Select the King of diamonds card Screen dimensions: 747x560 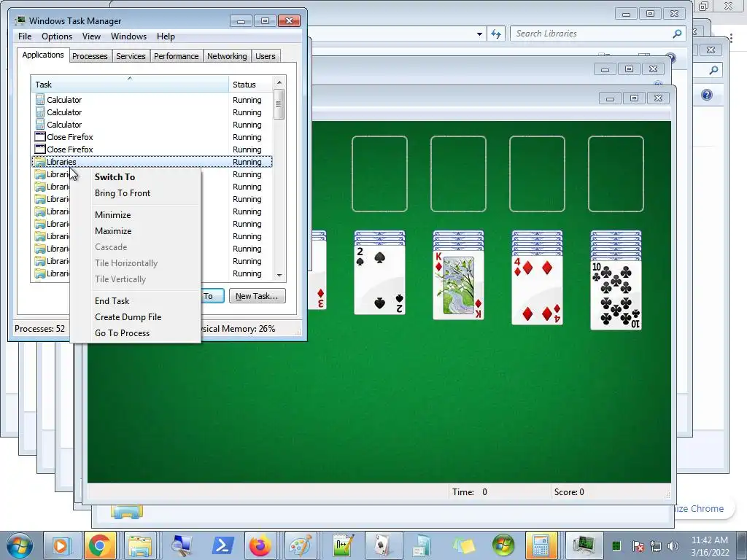click(458, 285)
